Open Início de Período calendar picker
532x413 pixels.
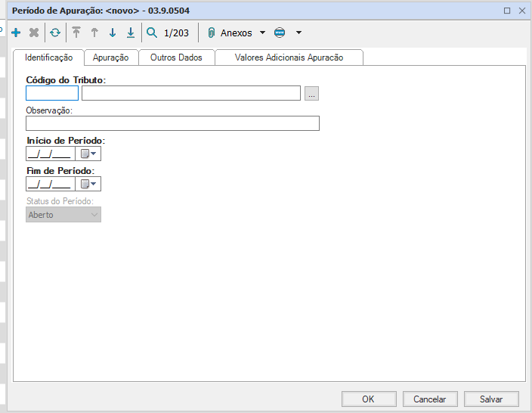coord(88,154)
